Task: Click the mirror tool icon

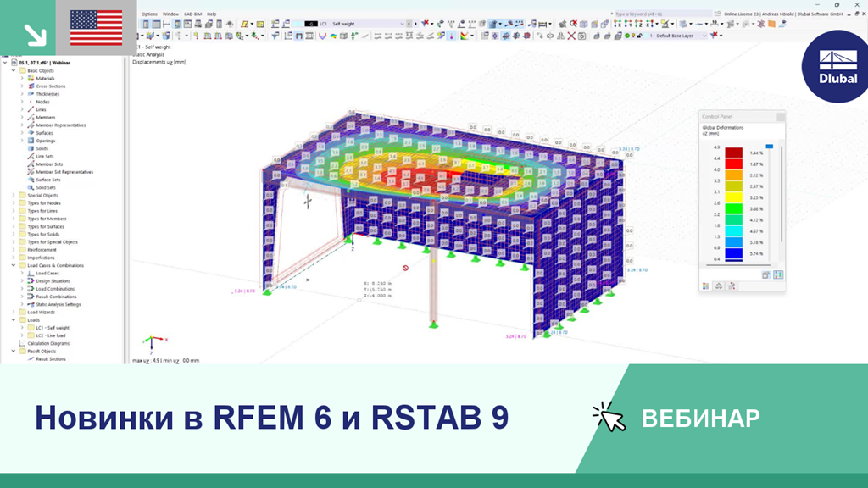Action: pyautogui.click(x=560, y=36)
